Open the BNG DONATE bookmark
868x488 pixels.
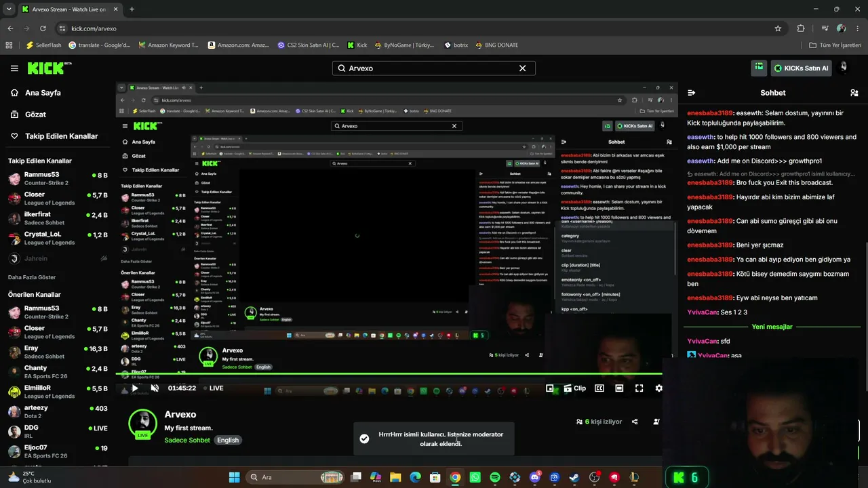pos(496,45)
